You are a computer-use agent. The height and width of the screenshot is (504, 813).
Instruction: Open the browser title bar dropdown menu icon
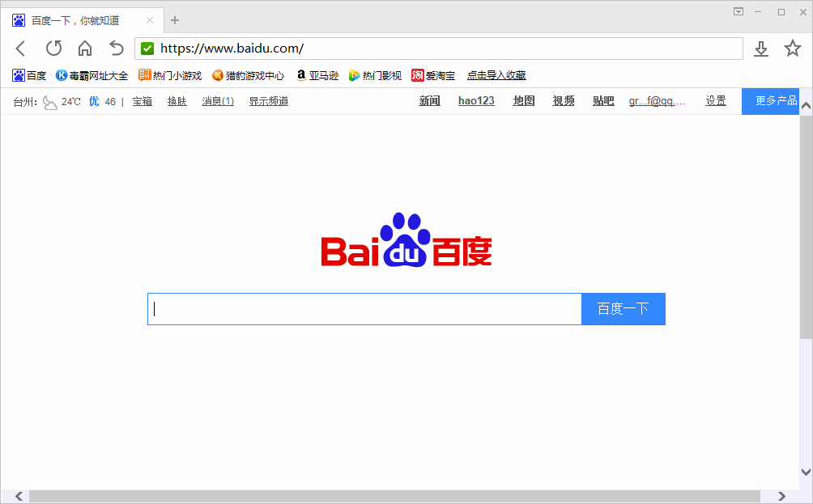point(739,11)
